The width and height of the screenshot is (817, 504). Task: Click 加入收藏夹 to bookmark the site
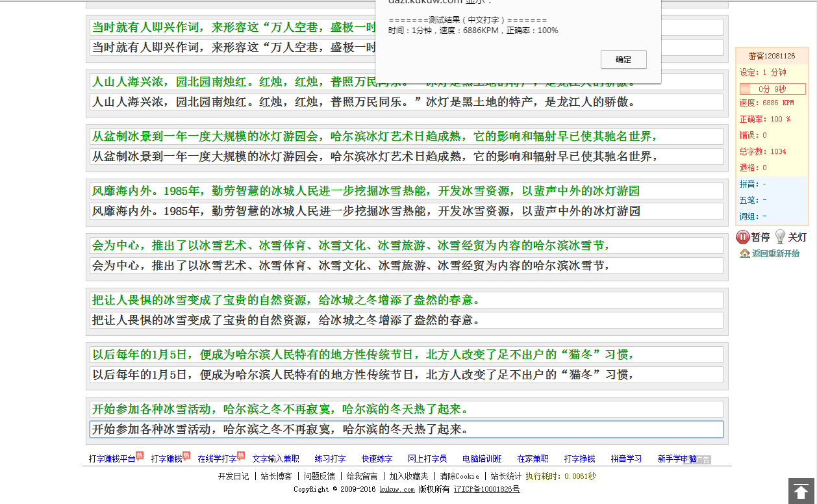[408, 476]
